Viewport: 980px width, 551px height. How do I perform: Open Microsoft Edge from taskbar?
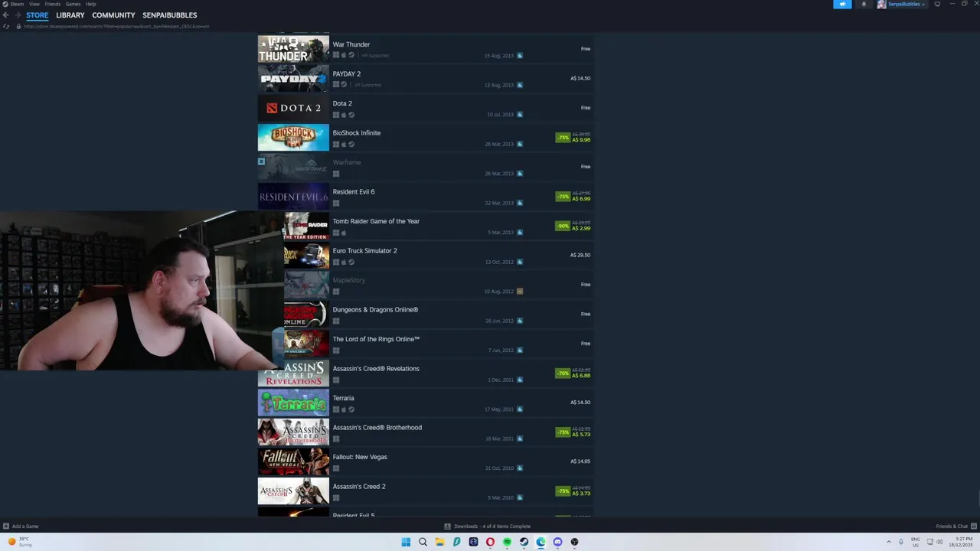[x=541, y=542]
